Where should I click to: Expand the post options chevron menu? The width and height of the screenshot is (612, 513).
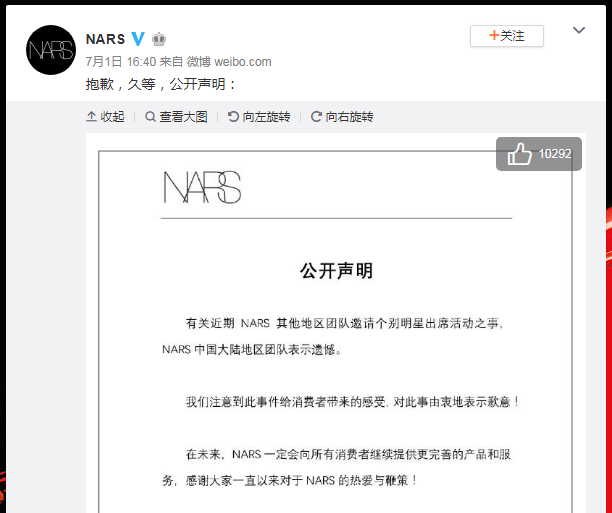tap(578, 30)
